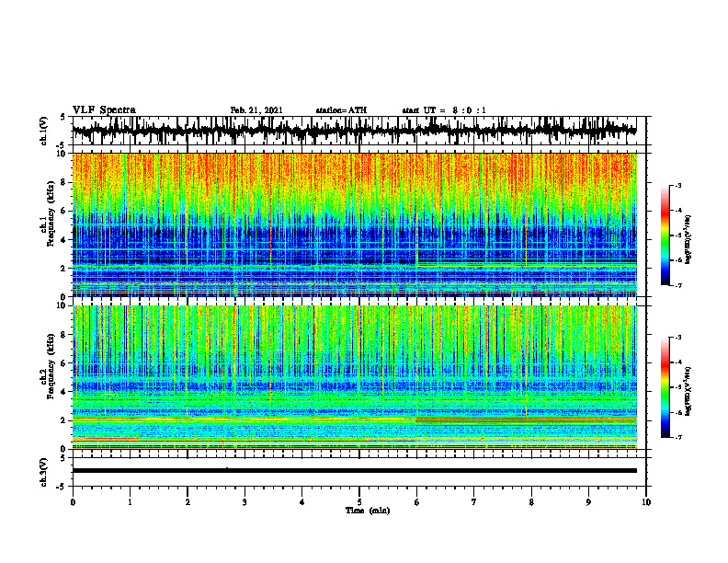Select the "start UT = 8 :0 :1" label
728x563 pixels.
(444, 110)
